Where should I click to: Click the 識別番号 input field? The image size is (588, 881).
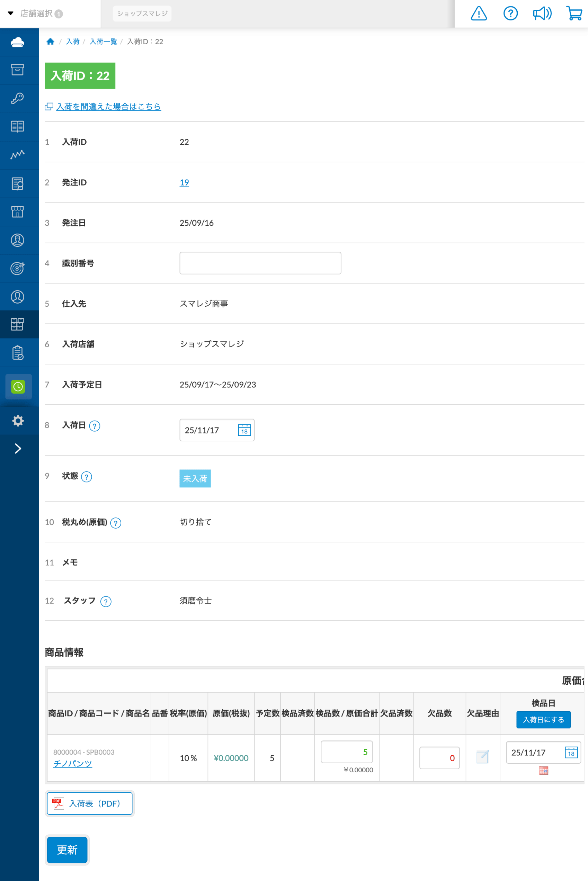(x=260, y=263)
